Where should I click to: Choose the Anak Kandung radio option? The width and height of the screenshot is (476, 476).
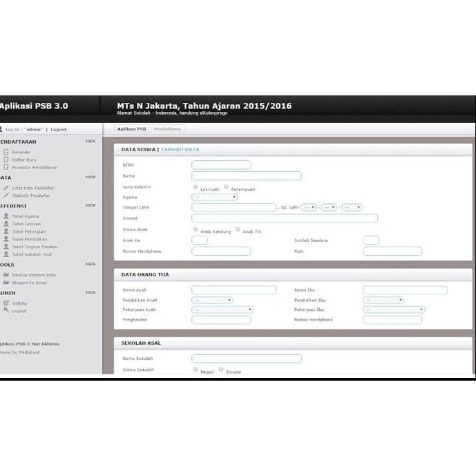coord(196,229)
